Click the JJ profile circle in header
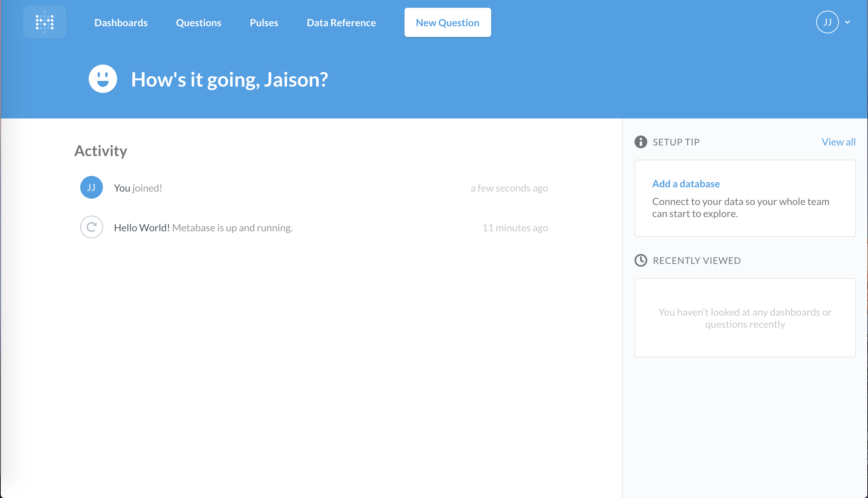Image resolution: width=868 pixels, height=498 pixels. point(827,22)
